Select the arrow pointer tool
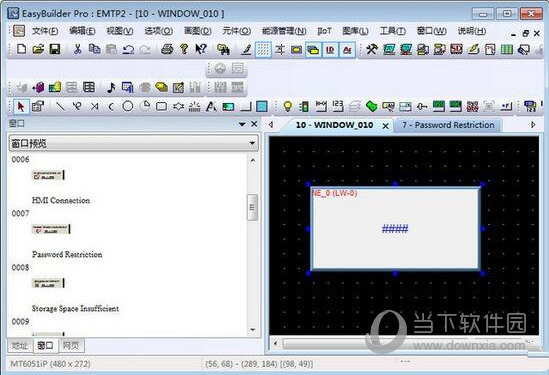This screenshot has width=549, height=375. point(21,106)
